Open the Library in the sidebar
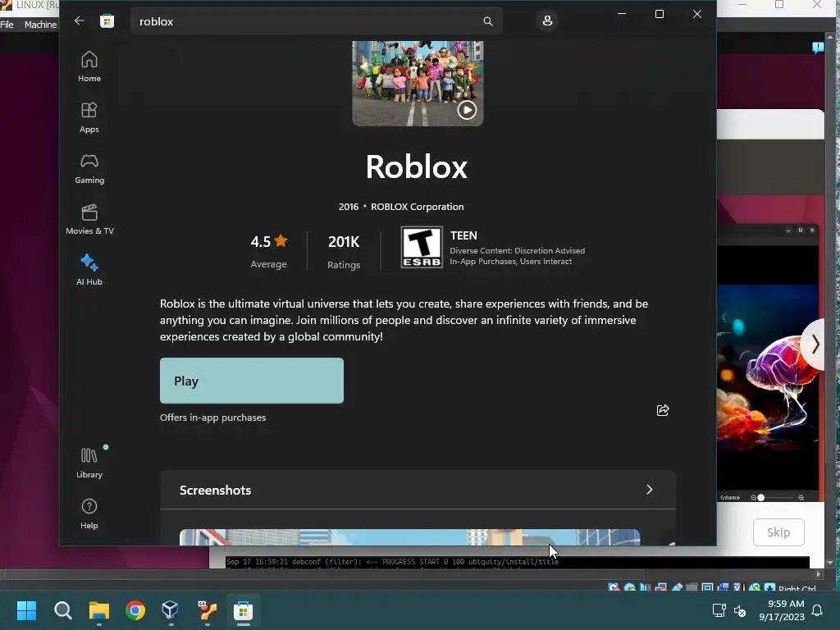The image size is (840, 630). coord(89,463)
